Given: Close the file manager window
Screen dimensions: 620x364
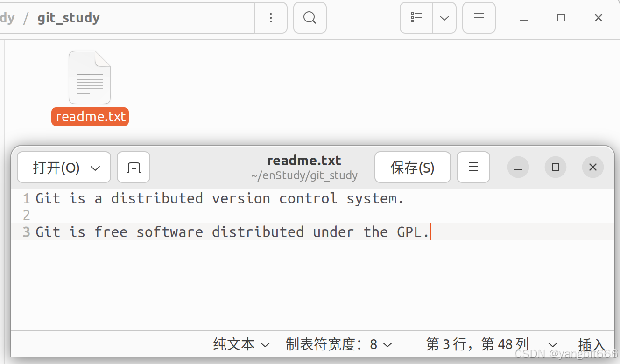Looking at the screenshot, I should coord(599,18).
